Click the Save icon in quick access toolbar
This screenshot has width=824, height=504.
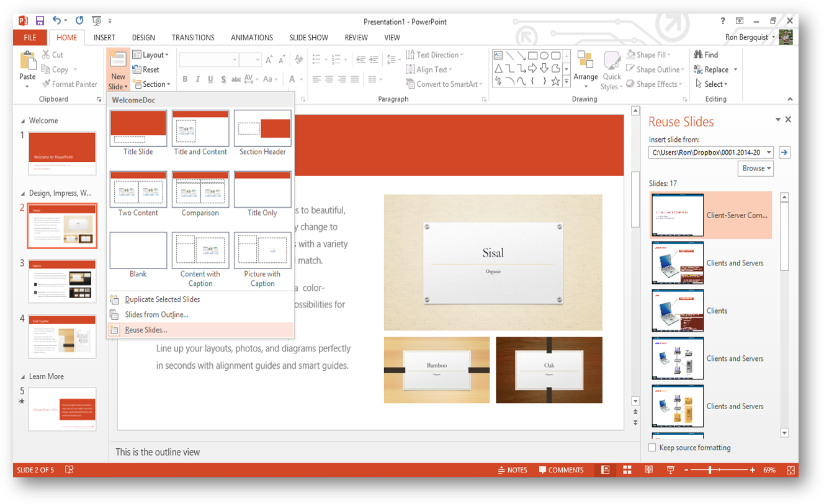coord(40,21)
